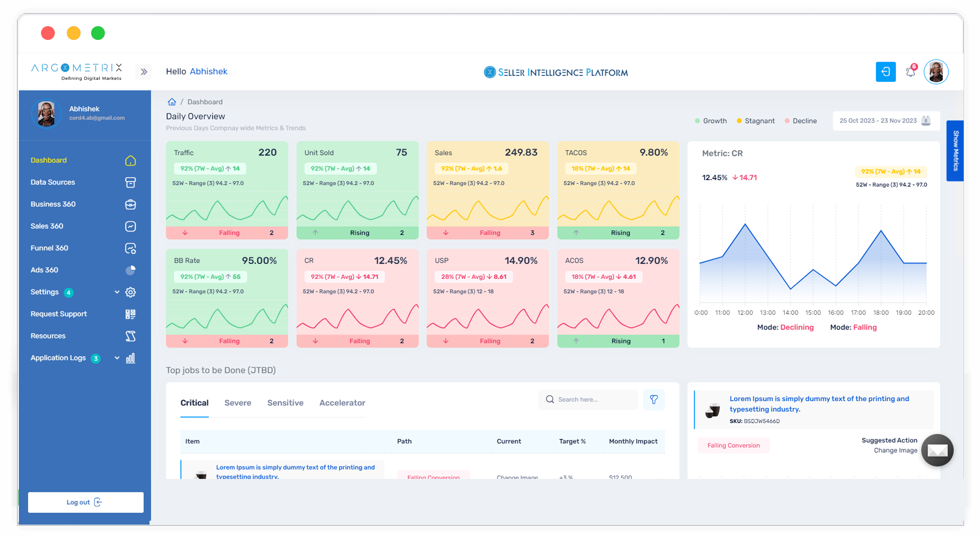Click the notification bell icon
The image size is (980, 537).
point(910,72)
